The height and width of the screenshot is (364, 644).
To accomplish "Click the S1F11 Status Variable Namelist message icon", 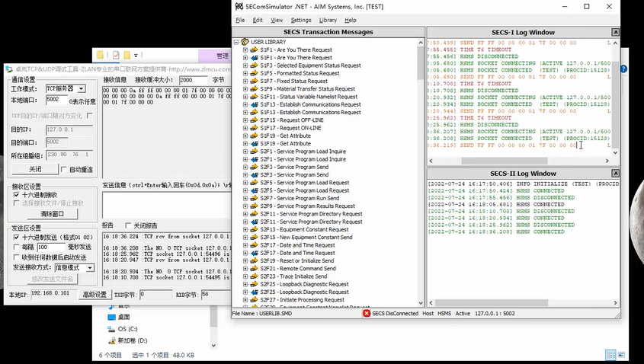I will click(255, 97).
